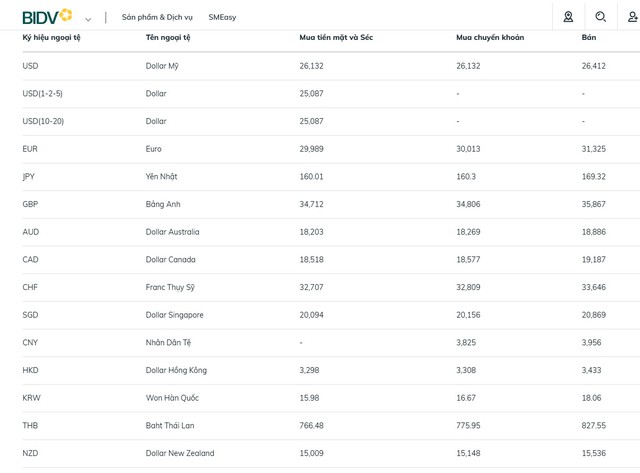
Task: Select the GBP row sell rate 35,867
Action: click(593, 204)
